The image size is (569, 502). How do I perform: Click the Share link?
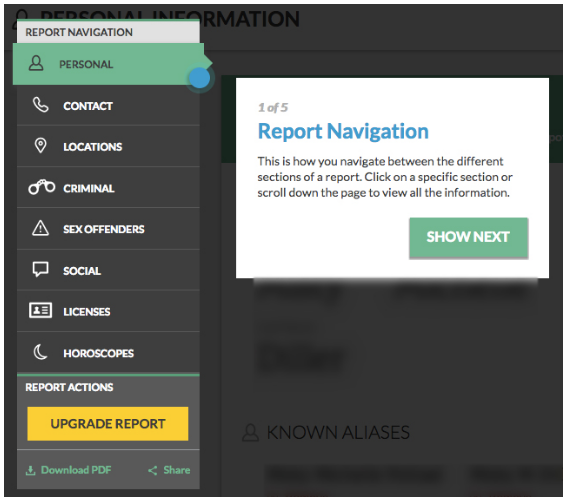(177, 470)
